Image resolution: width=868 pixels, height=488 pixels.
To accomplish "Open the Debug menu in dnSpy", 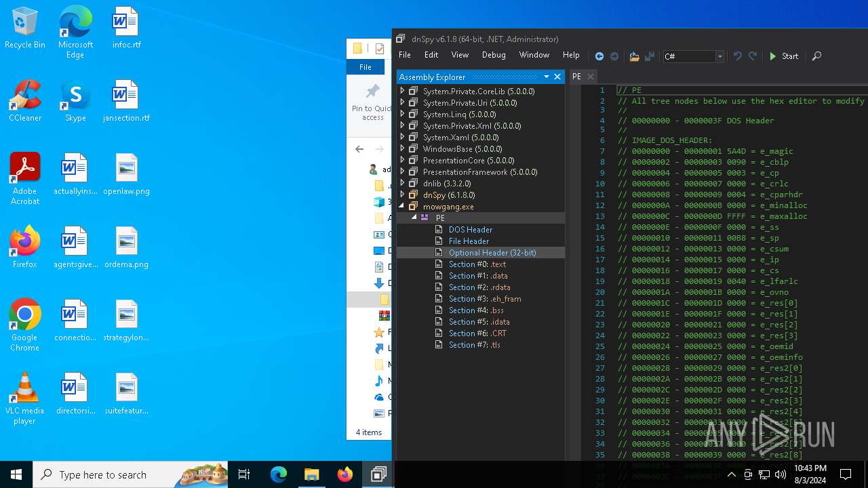I will pos(494,55).
